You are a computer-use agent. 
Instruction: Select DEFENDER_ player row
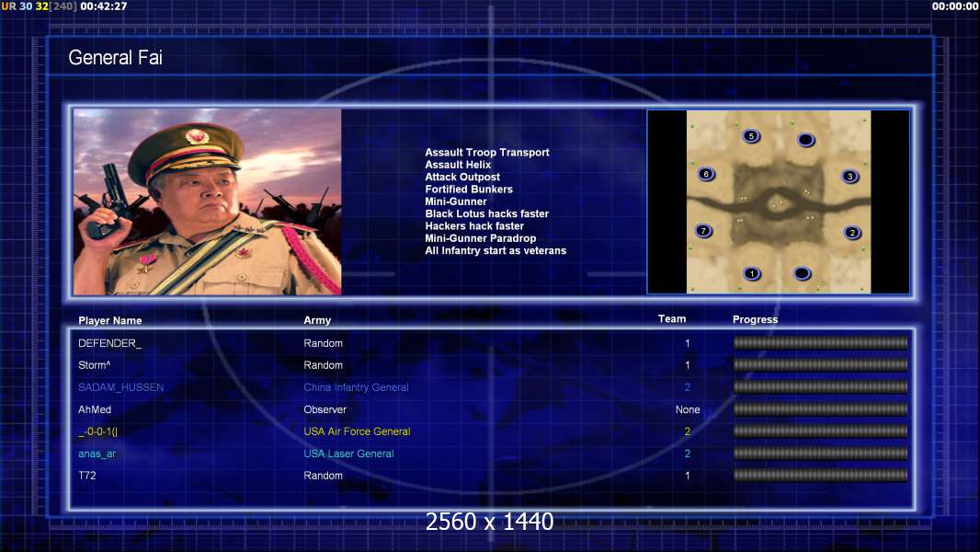pos(493,343)
